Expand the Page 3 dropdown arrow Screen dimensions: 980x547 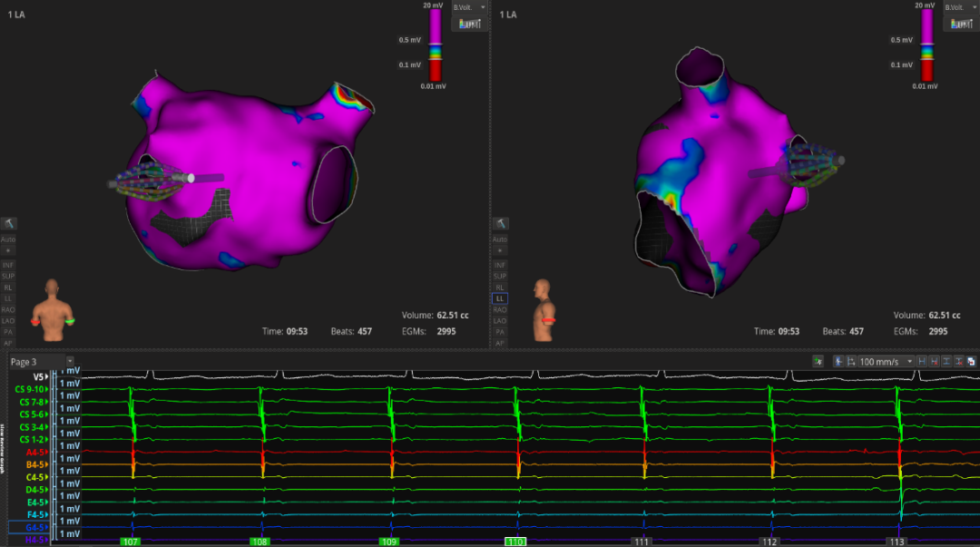pyautogui.click(x=70, y=361)
